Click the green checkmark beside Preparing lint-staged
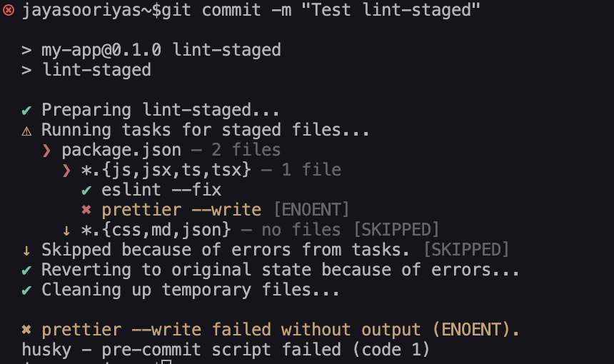 coord(26,111)
